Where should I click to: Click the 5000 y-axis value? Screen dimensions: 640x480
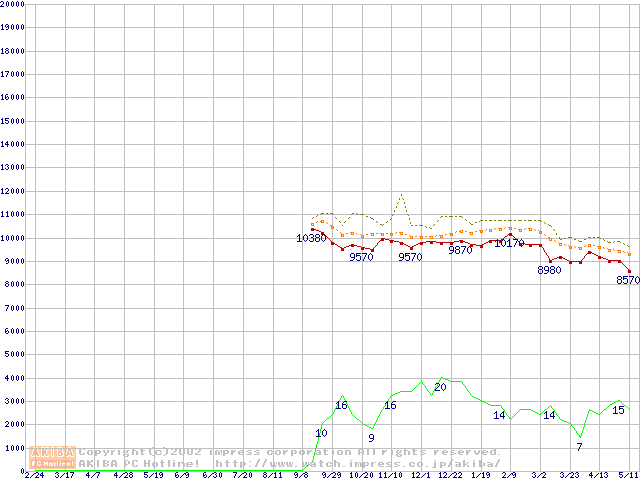click(13, 355)
